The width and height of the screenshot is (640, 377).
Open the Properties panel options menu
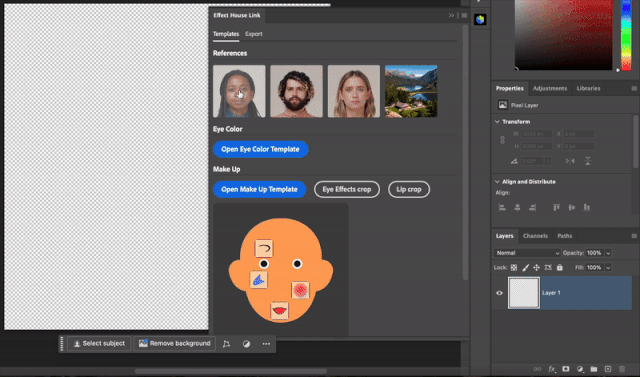pos(634,89)
